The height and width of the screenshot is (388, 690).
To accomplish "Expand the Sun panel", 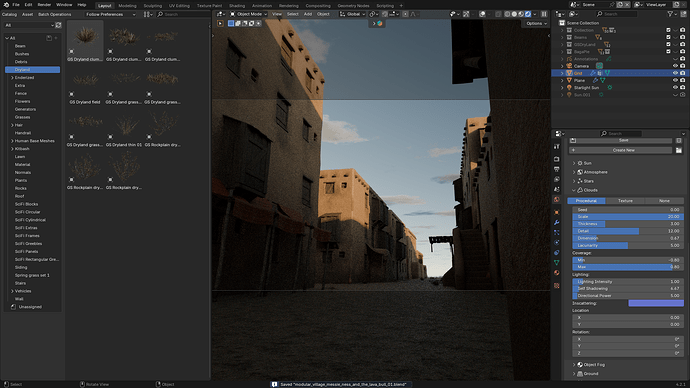I will 574,163.
